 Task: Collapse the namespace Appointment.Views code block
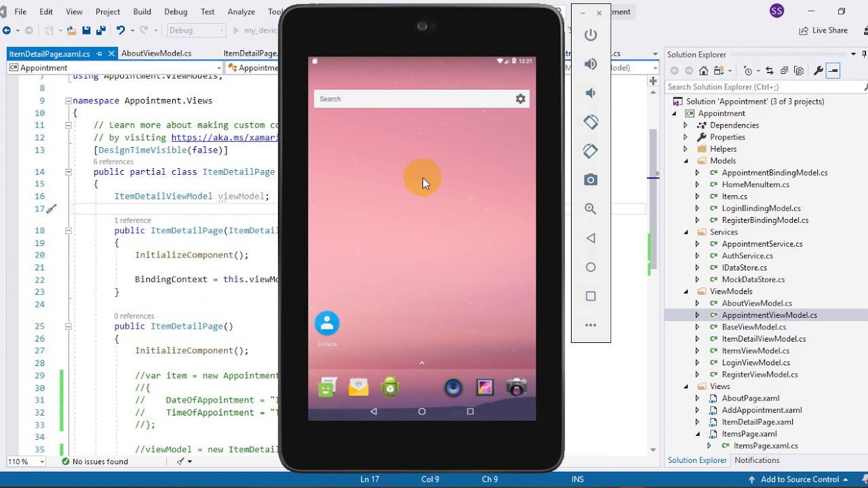pos(68,101)
